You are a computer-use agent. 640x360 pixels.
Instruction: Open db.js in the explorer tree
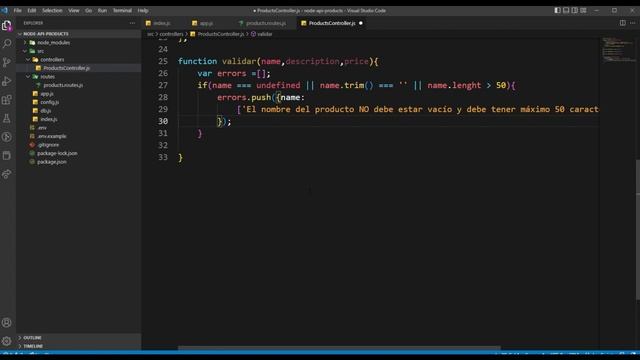(46, 111)
